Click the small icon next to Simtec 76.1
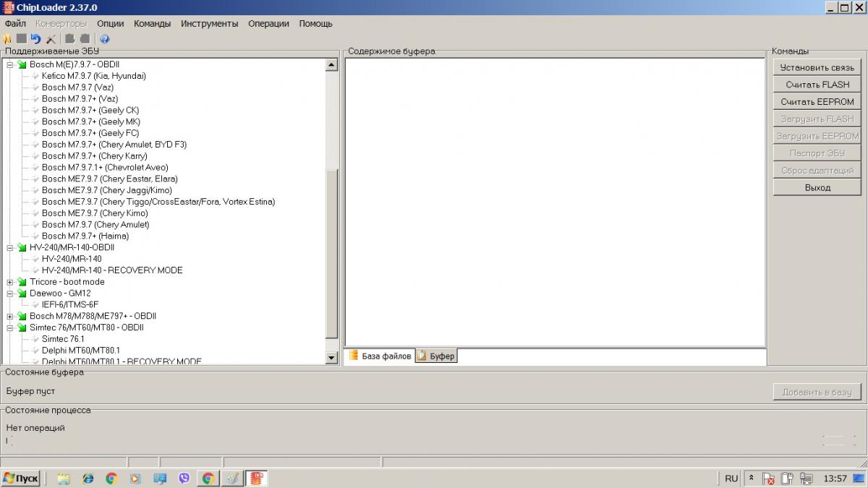This screenshot has width=868, height=488. (x=34, y=339)
